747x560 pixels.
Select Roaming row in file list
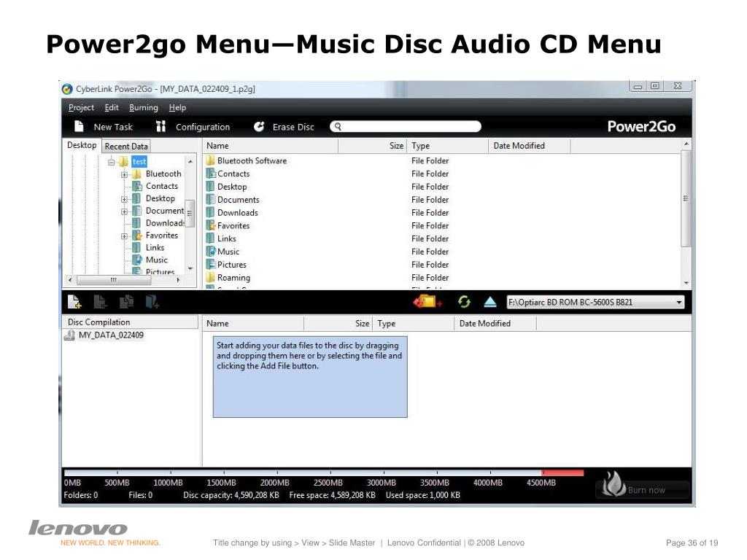[443, 277]
